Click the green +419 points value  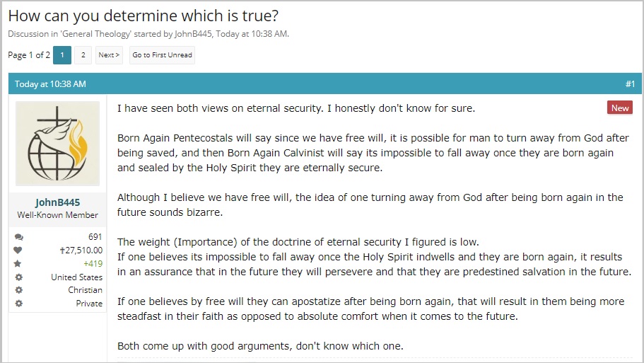click(93, 263)
